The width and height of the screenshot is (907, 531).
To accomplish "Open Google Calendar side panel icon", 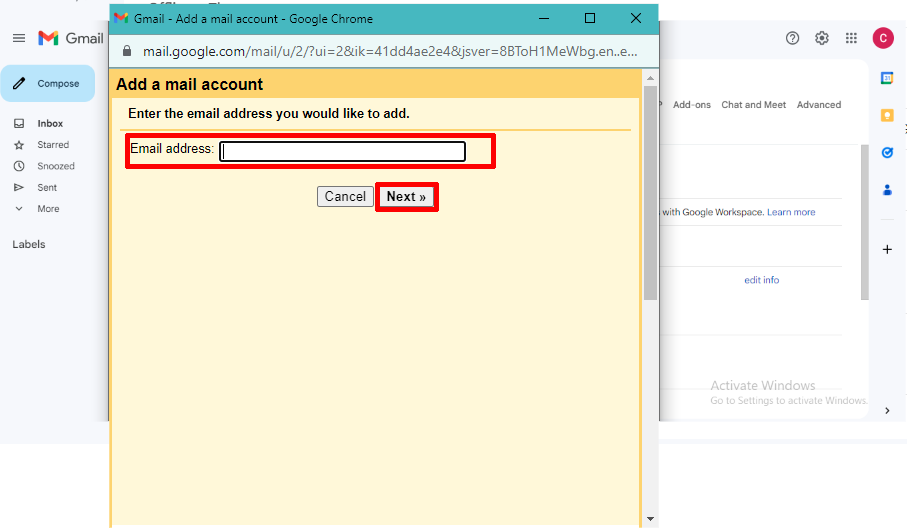I will (x=887, y=78).
